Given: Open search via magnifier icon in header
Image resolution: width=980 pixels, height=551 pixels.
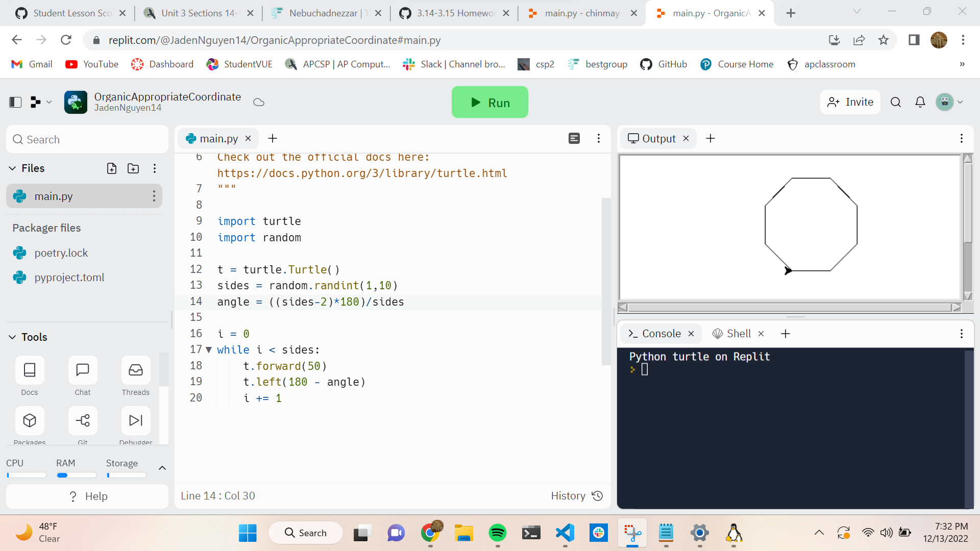Looking at the screenshot, I should click(x=895, y=102).
